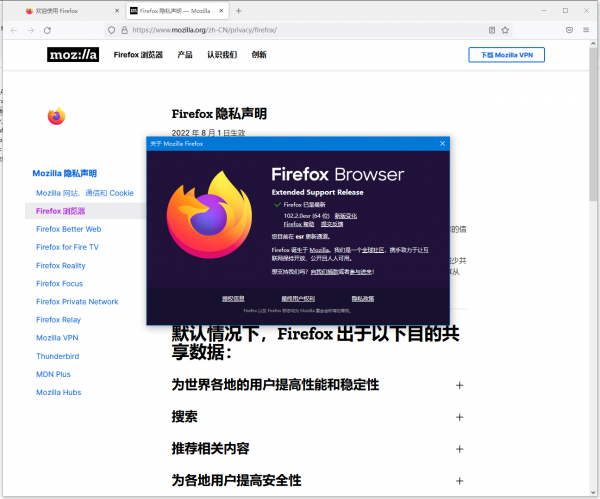
Task: Open Firefox Relay sidebar link
Action: (x=59, y=320)
